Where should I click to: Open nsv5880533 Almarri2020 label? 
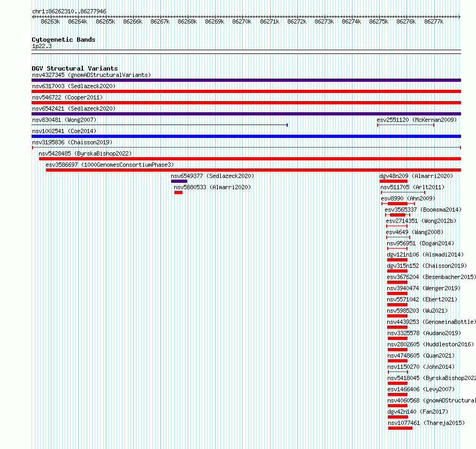tap(212, 187)
